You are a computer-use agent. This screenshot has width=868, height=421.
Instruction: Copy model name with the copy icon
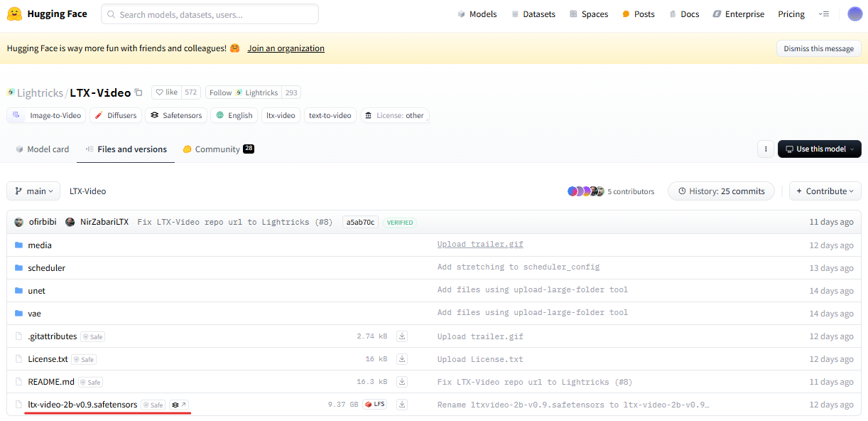(x=139, y=92)
